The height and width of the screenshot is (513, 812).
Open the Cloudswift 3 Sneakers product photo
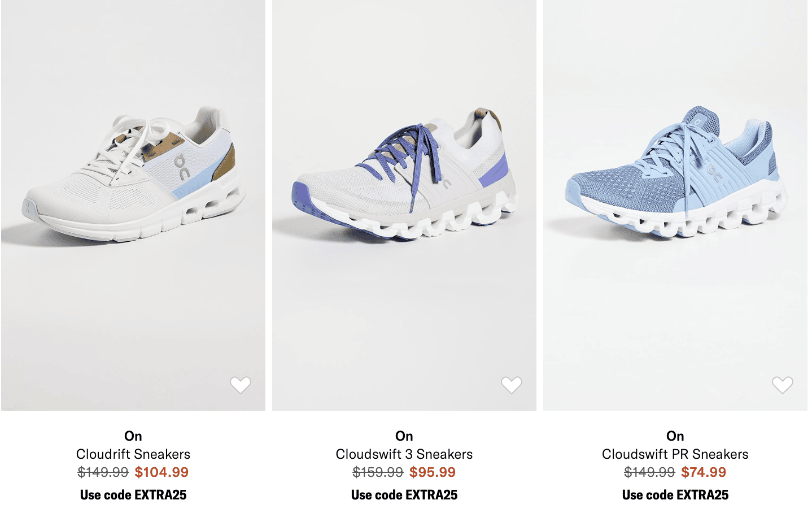click(404, 205)
